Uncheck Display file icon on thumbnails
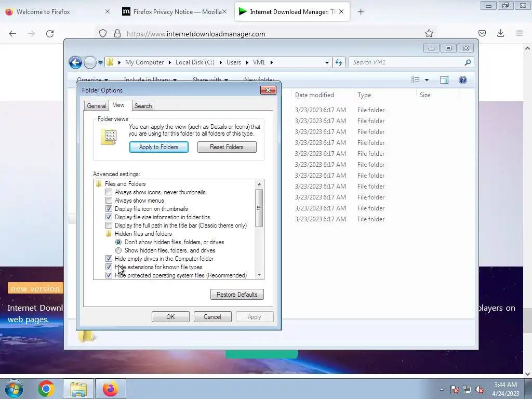Screen dimensions: 532x399 pos(109,209)
